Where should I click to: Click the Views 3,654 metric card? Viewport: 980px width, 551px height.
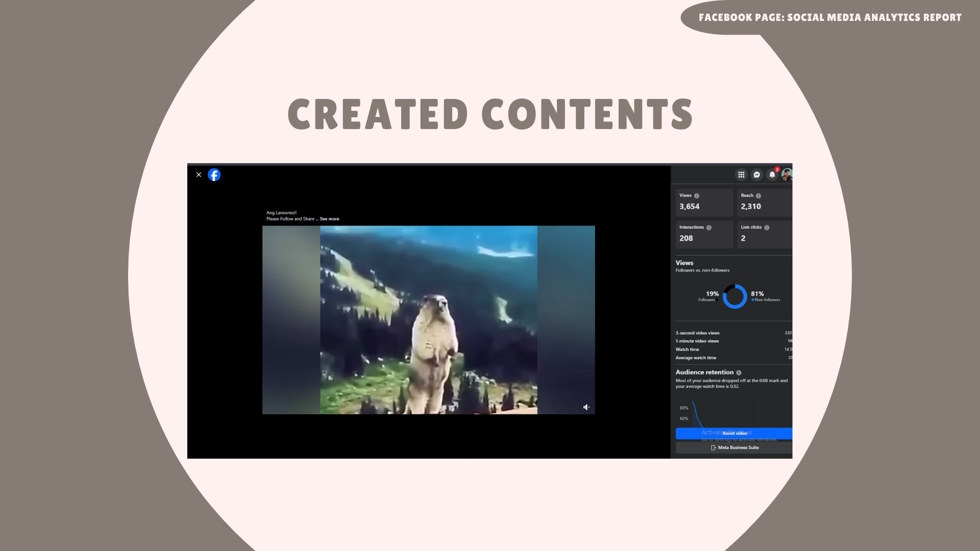704,203
